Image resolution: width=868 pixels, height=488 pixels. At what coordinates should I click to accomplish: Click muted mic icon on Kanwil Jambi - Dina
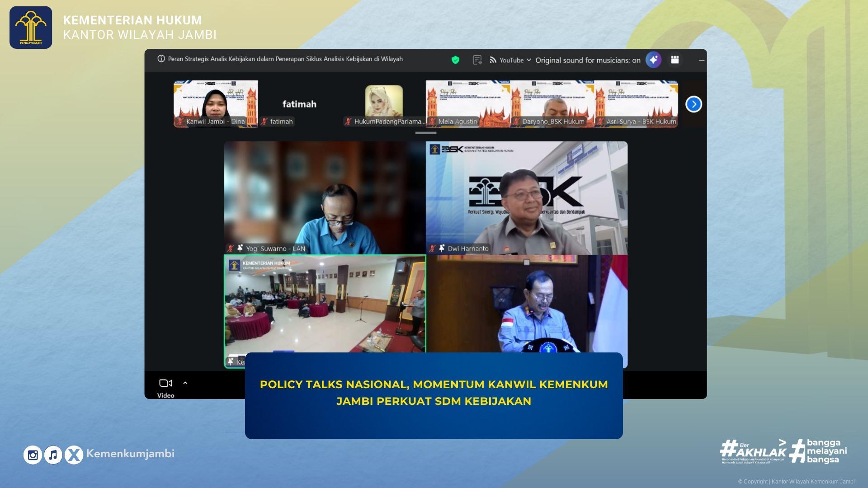click(180, 122)
